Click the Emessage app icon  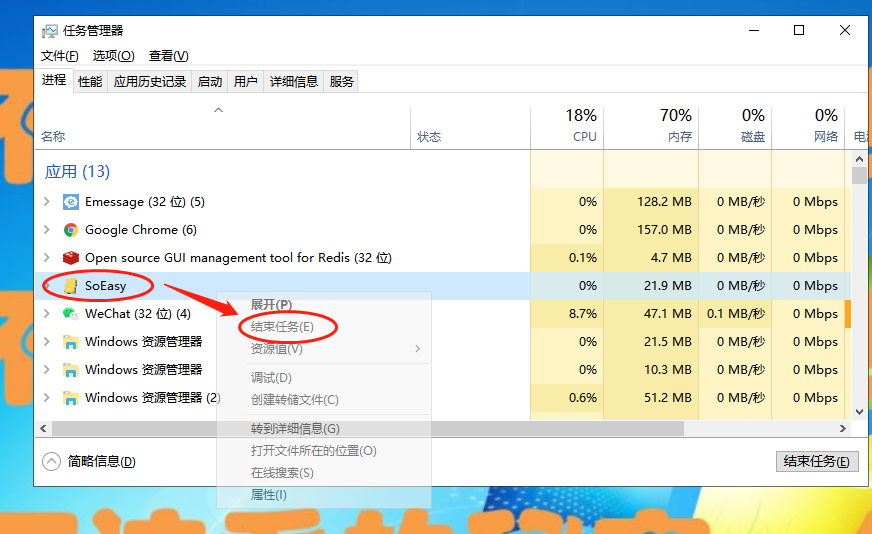(71, 202)
